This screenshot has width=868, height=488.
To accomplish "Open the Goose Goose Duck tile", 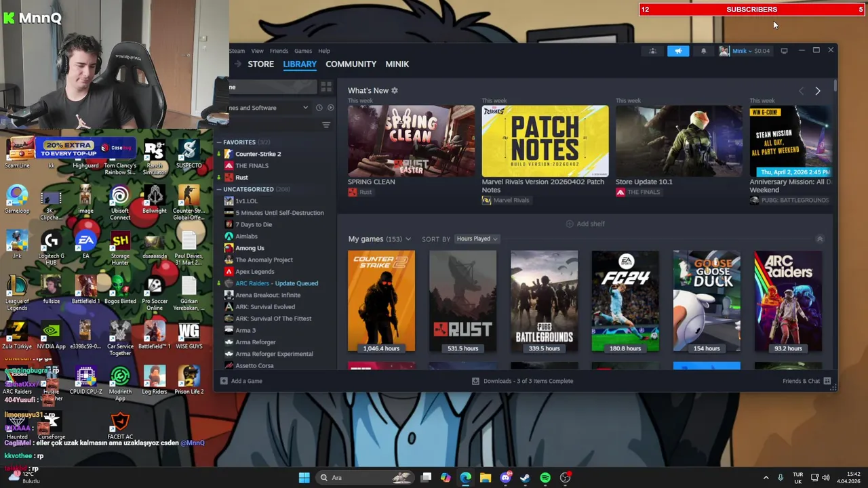I will click(707, 302).
